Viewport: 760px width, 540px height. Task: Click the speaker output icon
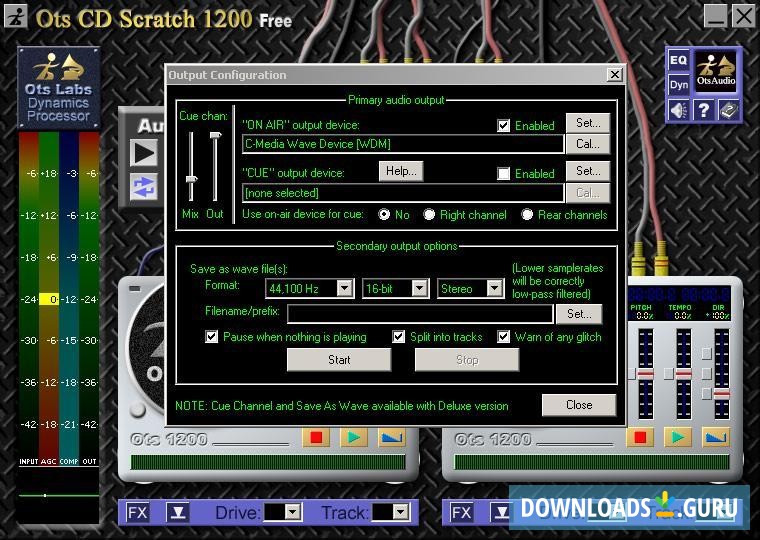point(679,110)
